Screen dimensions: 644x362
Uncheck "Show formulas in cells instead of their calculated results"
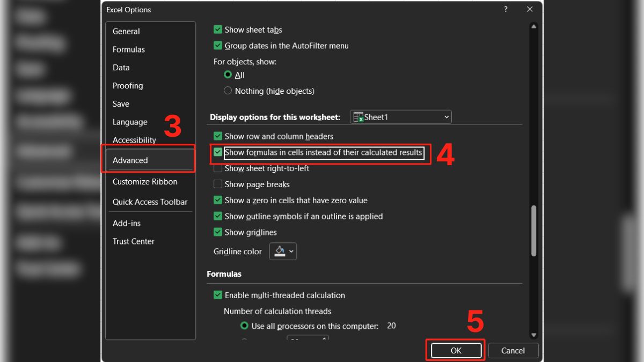point(218,152)
